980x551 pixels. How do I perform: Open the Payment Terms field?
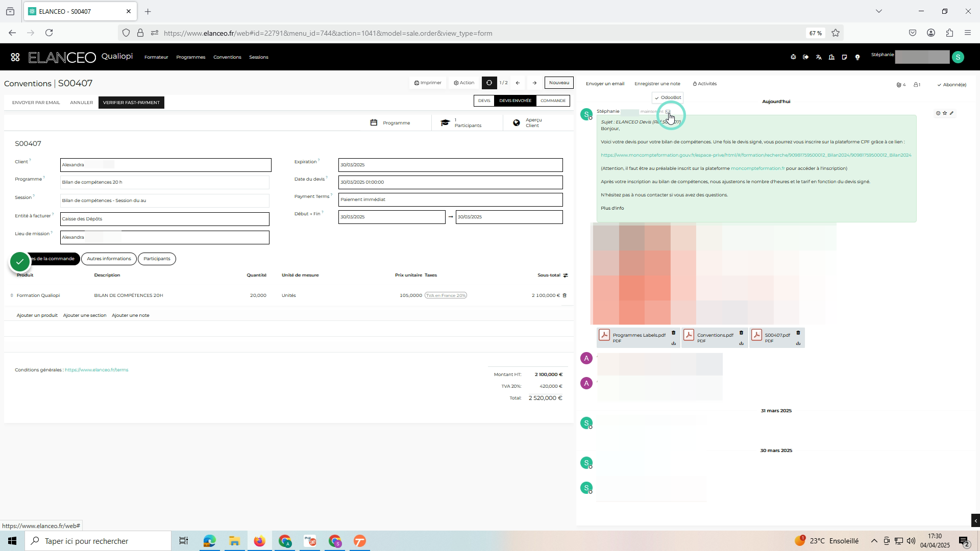pyautogui.click(x=450, y=199)
